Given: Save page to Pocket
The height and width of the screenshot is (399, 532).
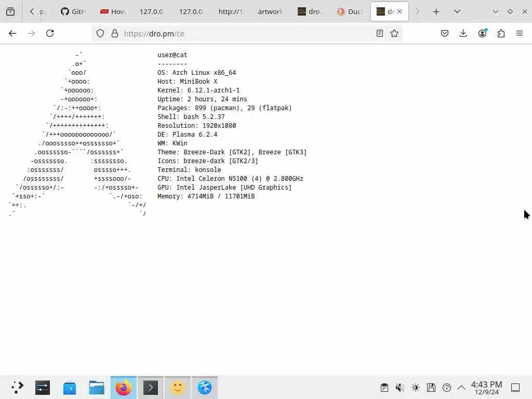Looking at the screenshot, I should click(445, 33).
